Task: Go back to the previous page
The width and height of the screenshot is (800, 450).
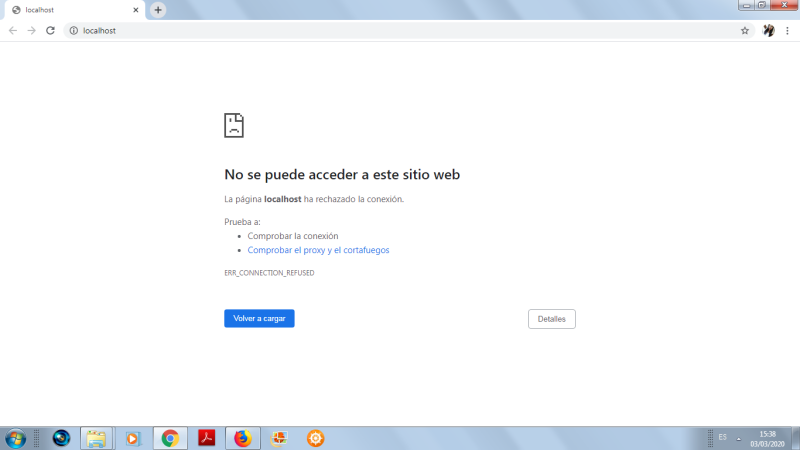Action: [x=13, y=31]
